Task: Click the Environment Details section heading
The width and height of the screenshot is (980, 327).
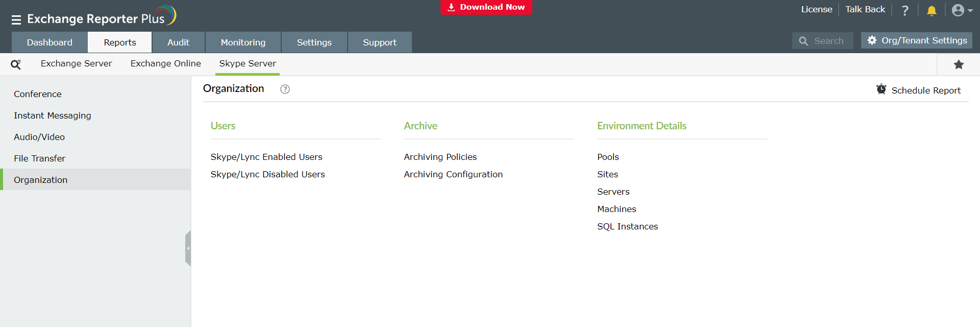Action: [642, 126]
